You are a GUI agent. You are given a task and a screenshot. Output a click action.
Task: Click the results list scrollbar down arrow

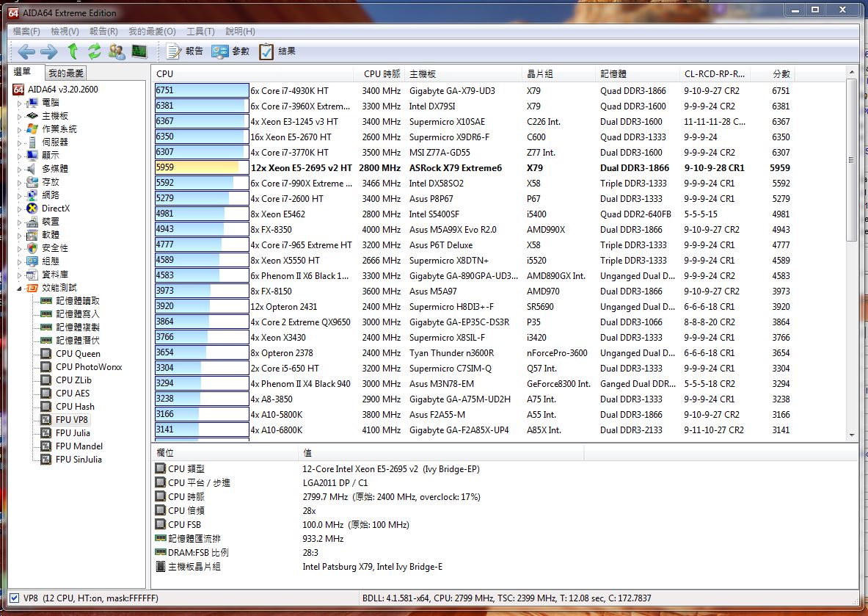[851, 435]
